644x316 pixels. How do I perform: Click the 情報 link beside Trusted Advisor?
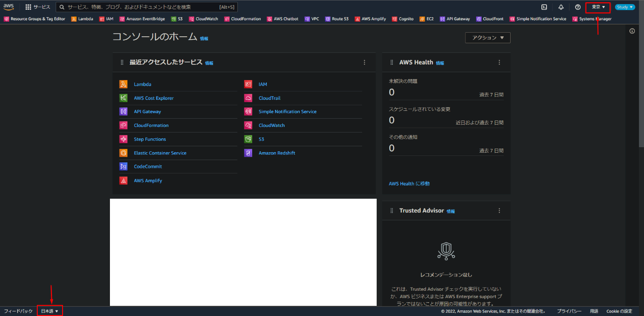tap(450, 211)
